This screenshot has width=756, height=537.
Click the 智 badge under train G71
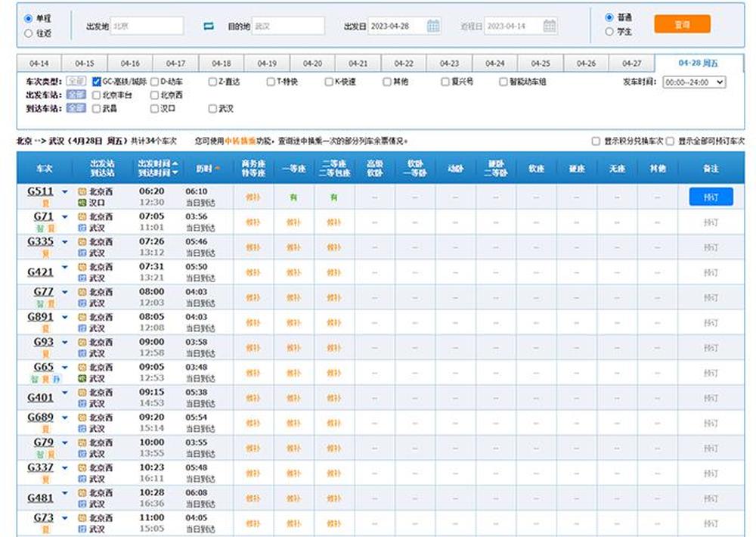coord(40,227)
